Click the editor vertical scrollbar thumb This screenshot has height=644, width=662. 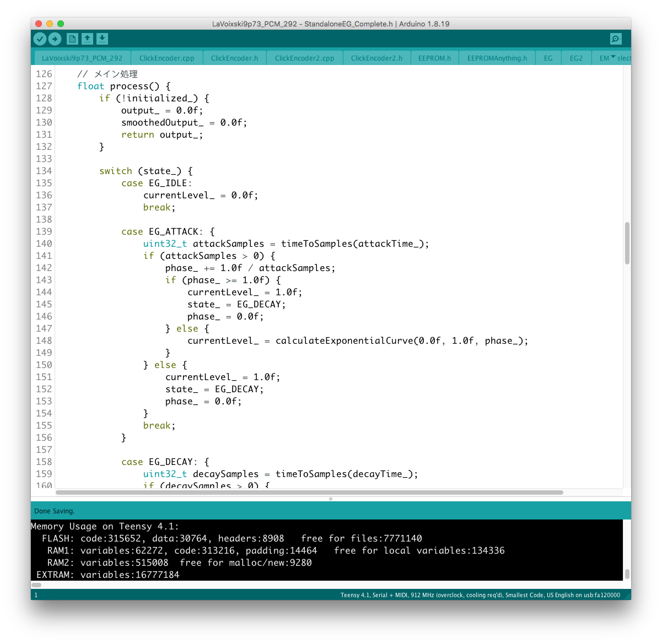click(627, 243)
